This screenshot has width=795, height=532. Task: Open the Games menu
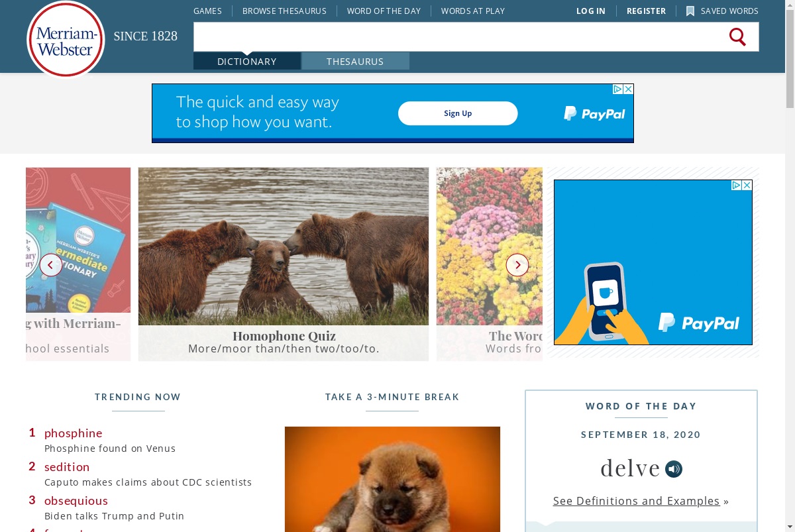[x=207, y=11]
